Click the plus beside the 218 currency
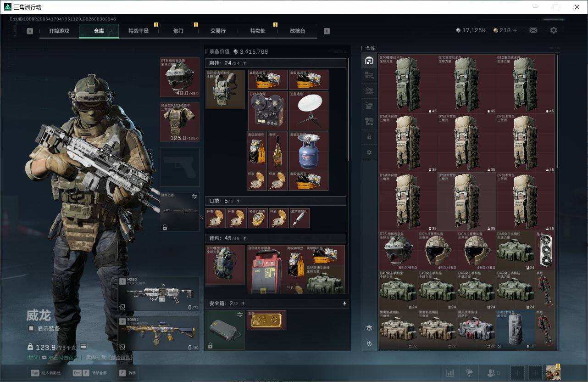Image resolution: width=588 pixels, height=382 pixels. (515, 30)
